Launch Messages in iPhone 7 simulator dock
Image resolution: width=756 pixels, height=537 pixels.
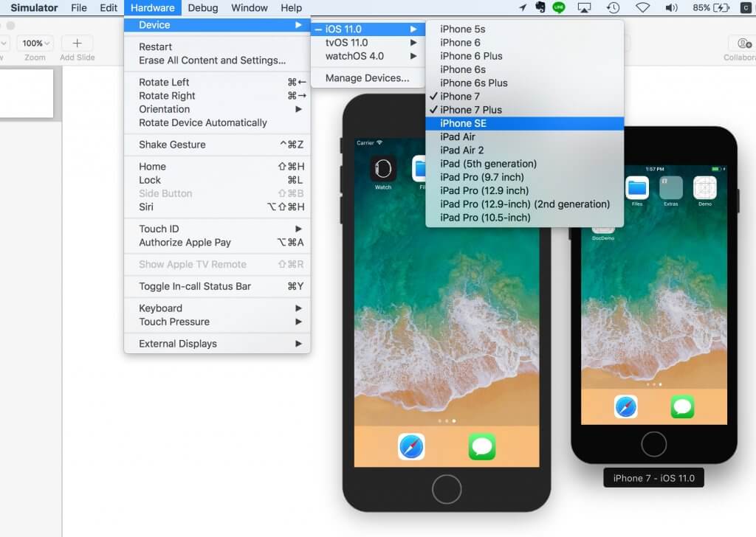682,406
